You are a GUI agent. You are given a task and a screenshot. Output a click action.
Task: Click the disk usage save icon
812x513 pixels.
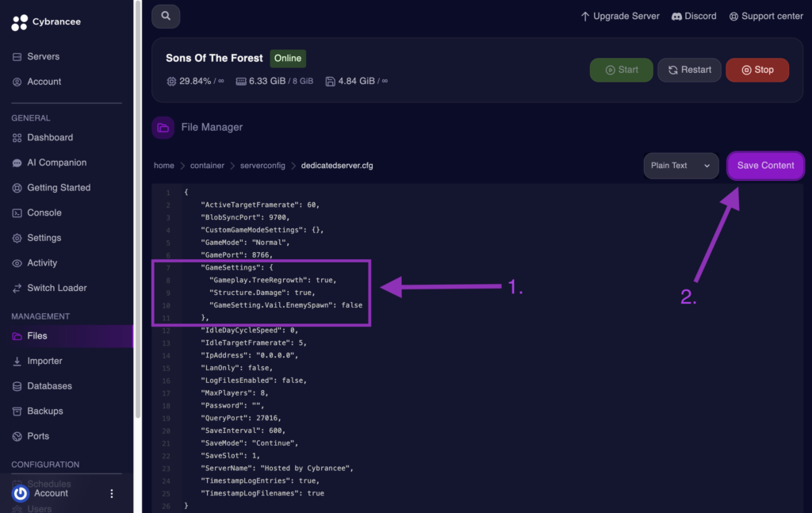[330, 82]
